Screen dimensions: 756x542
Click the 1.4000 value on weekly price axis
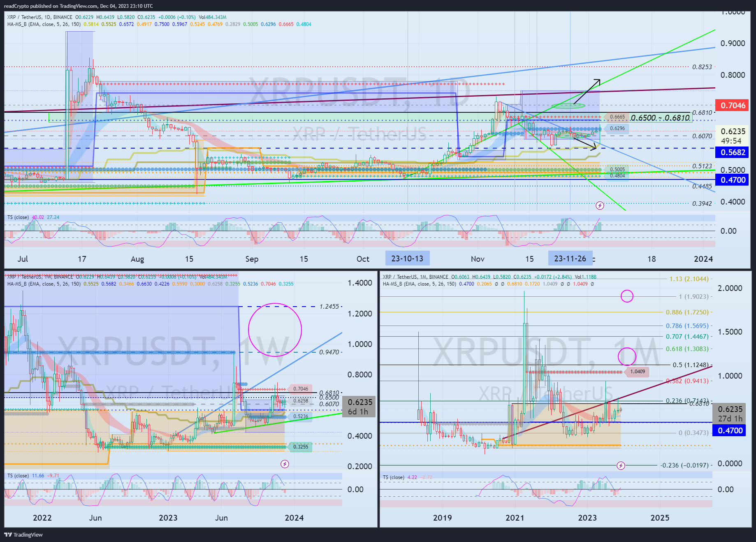point(360,283)
